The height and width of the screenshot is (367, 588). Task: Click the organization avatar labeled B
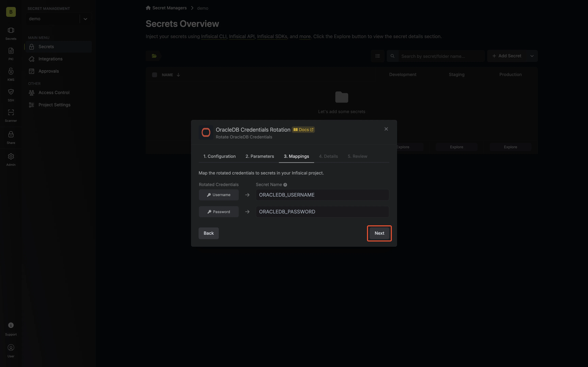pos(11,12)
